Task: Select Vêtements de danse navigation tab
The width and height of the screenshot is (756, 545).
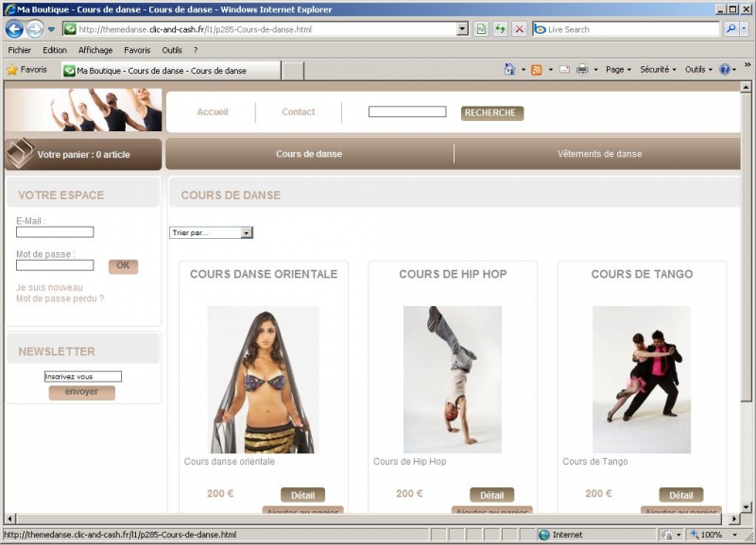Action: [599, 154]
